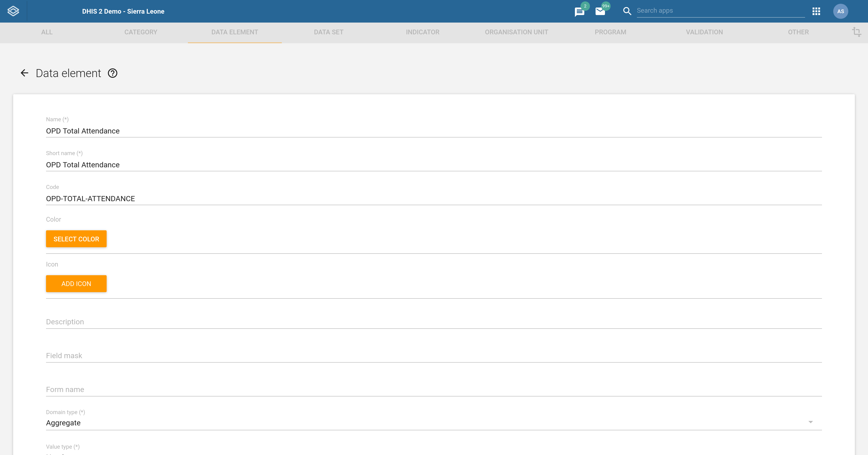Open the messages/chat icon
868x455 pixels.
pyautogui.click(x=579, y=11)
